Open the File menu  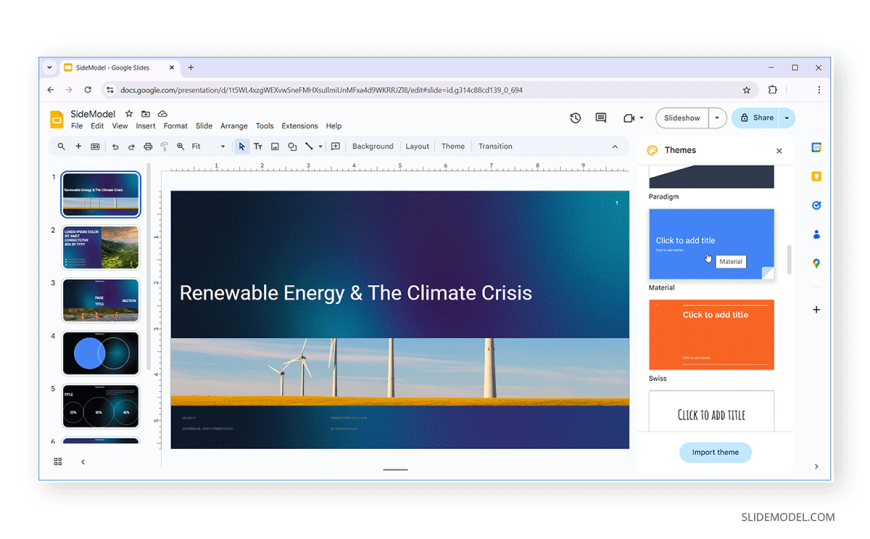point(77,126)
